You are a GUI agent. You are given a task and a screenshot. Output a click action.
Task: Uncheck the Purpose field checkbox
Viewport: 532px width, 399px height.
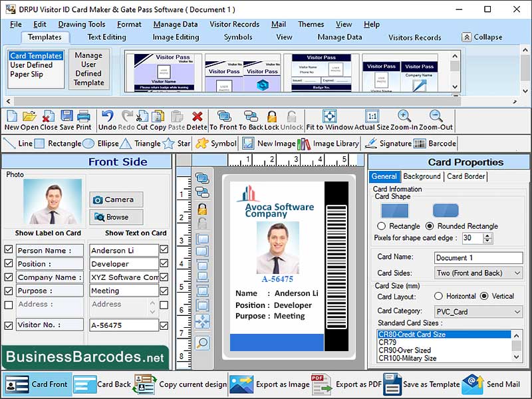pyautogui.click(x=8, y=291)
